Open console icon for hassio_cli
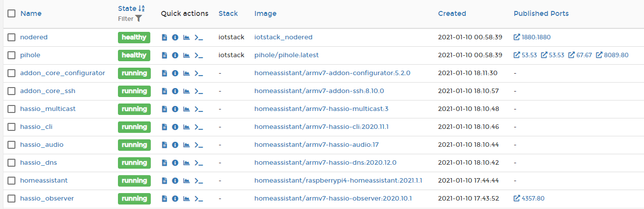Image resolution: width=644 pixels, height=209 pixels. [x=199, y=127]
